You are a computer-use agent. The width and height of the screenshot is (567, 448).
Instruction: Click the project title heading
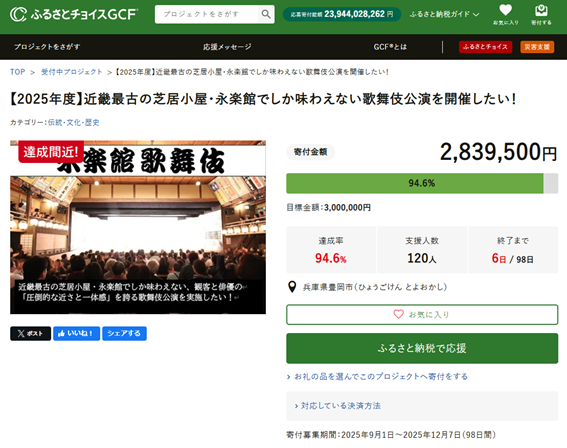(263, 99)
